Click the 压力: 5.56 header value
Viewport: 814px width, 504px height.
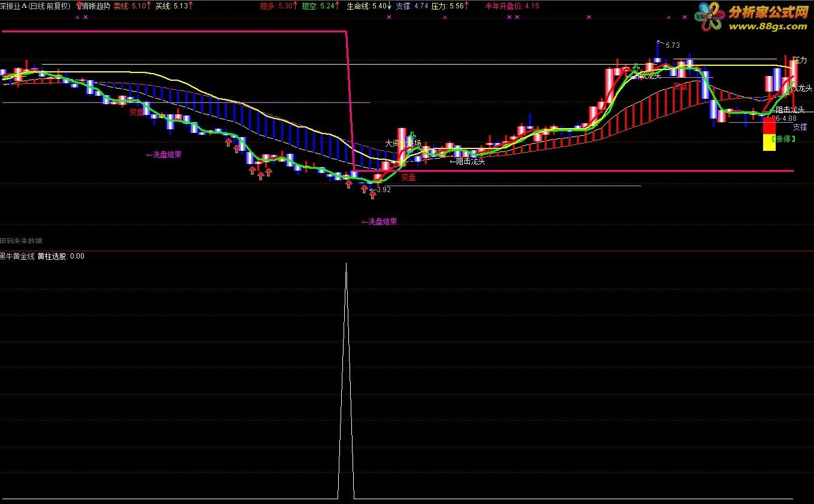(x=448, y=5)
